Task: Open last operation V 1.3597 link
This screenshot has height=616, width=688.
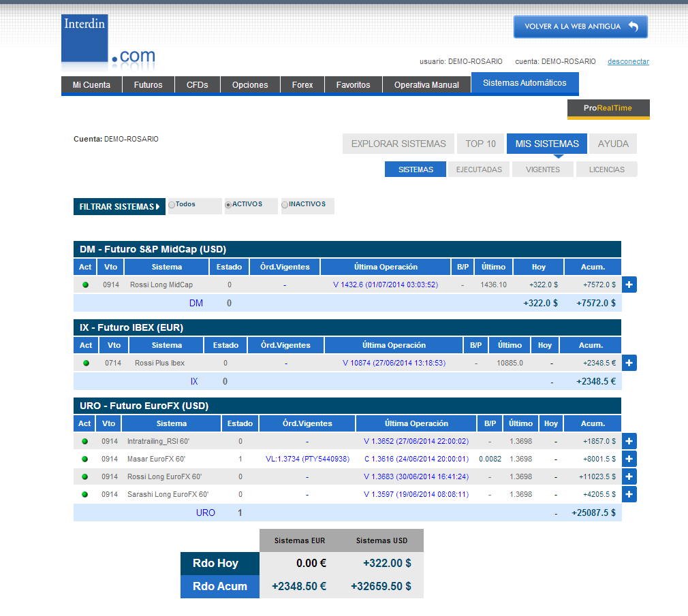Action: 416,495
